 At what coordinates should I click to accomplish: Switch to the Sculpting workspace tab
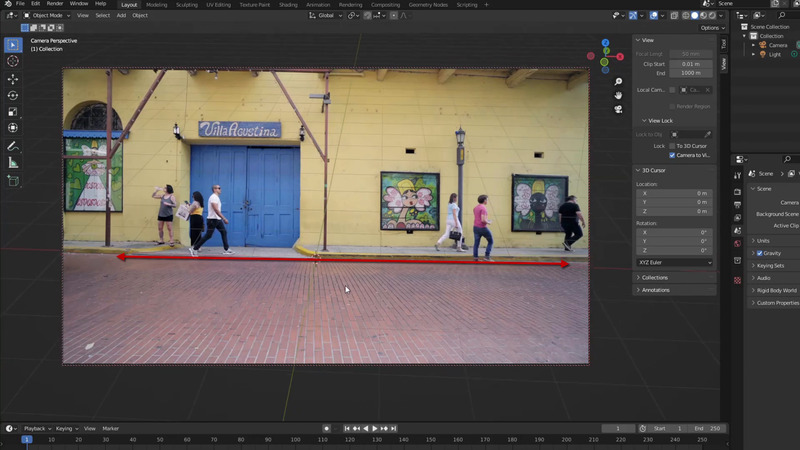click(187, 4)
